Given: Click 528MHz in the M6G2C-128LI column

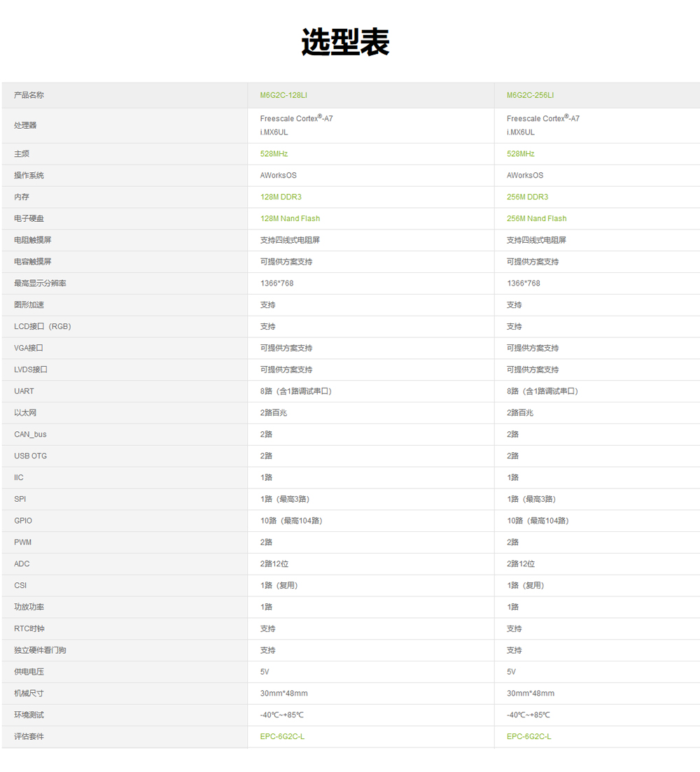Looking at the screenshot, I should coord(274,154).
